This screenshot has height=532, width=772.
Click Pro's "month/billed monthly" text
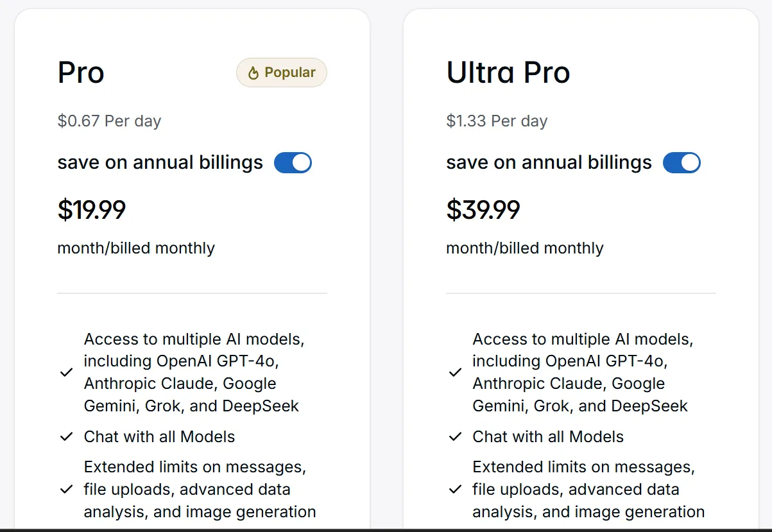tap(136, 248)
